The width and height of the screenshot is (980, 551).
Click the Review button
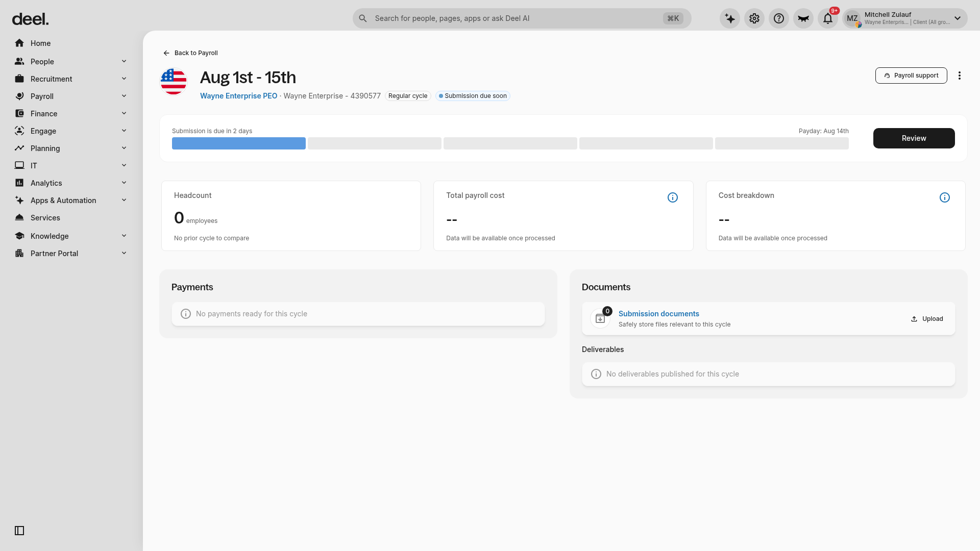pyautogui.click(x=914, y=138)
